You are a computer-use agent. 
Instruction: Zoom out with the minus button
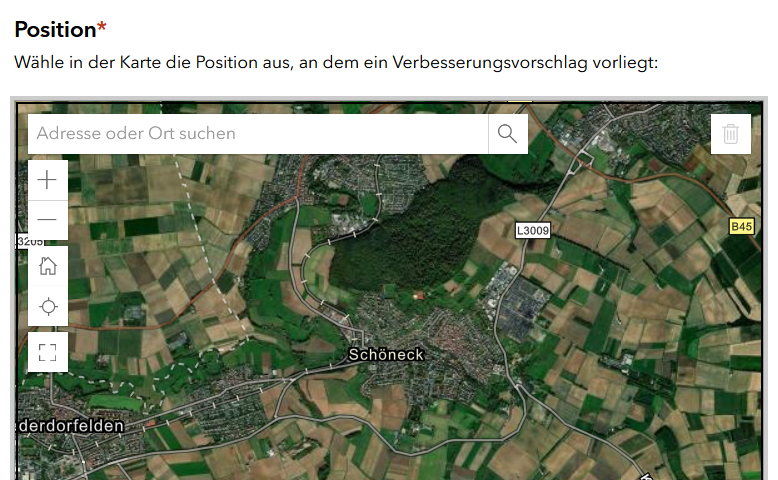(48, 220)
